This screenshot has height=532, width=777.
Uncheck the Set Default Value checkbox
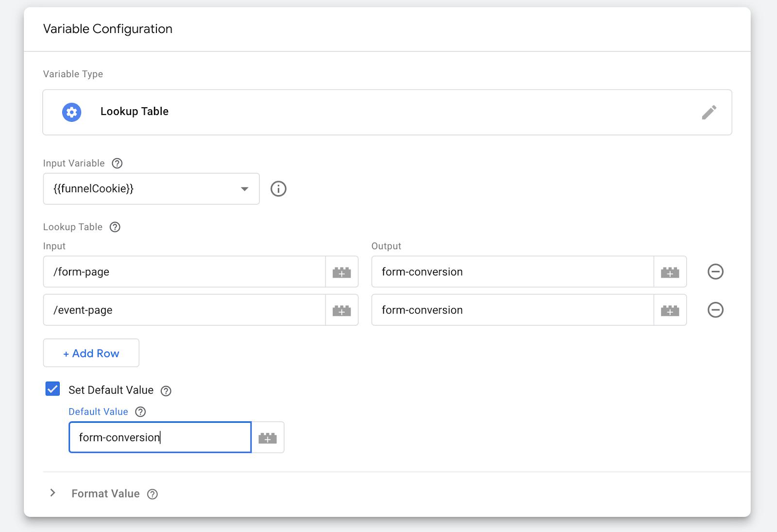52,389
